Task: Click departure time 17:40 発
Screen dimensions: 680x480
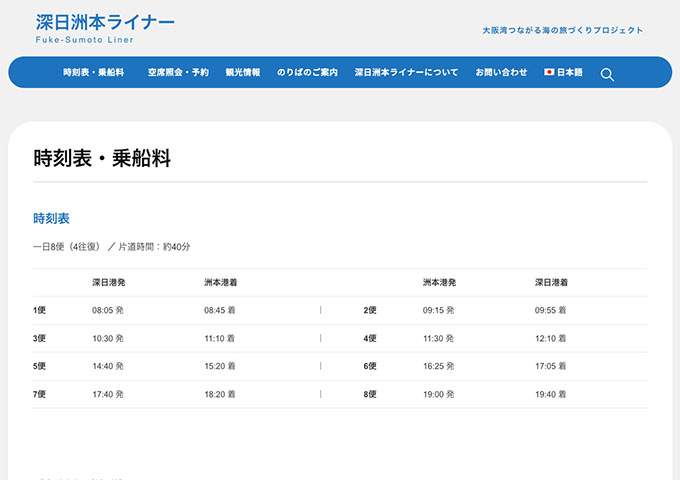Action: point(108,395)
